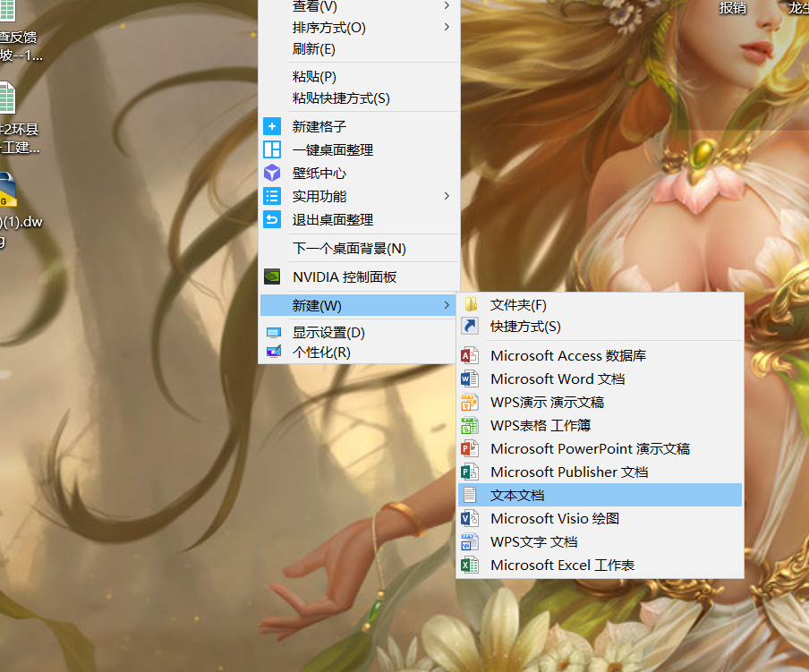Image resolution: width=809 pixels, height=672 pixels.
Task: Expand the 实用功能 submenu arrow
Action: (x=447, y=196)
